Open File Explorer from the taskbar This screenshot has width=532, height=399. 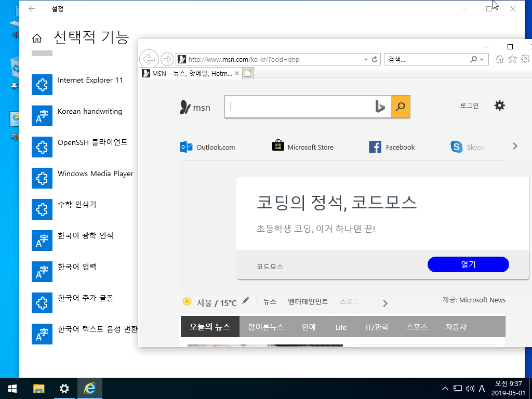pyautogui.click(x=38, y=389)
